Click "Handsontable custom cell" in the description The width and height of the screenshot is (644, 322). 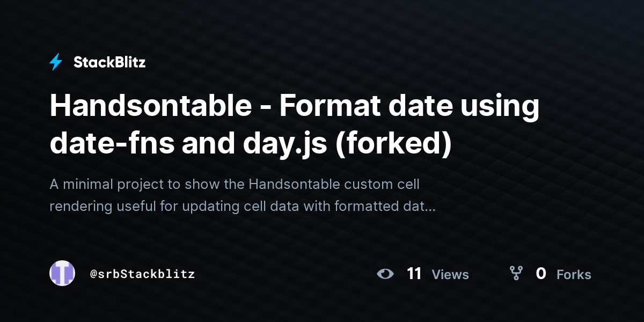pos(334,185)
